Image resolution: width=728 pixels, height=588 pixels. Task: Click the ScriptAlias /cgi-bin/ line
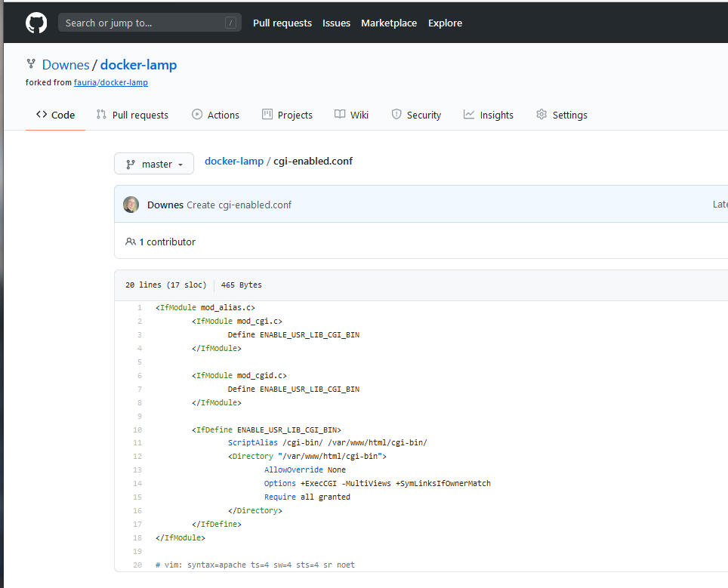pyautogui.click(x=327, y=443)
